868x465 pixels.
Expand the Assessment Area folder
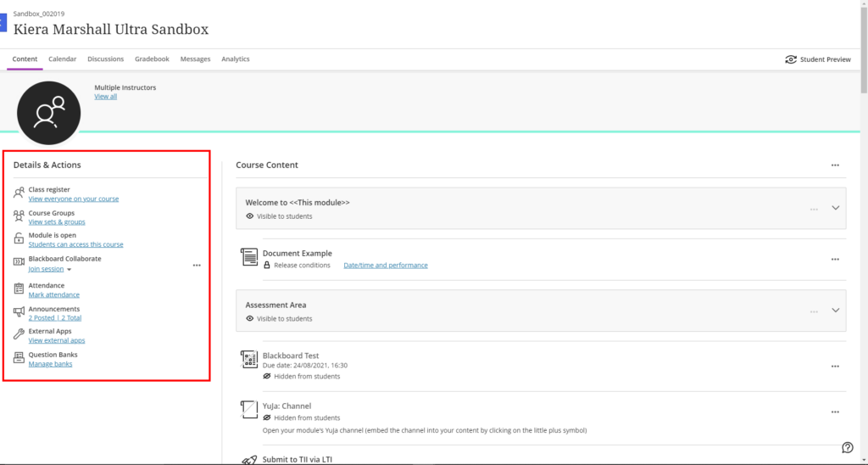coord(835,311)
